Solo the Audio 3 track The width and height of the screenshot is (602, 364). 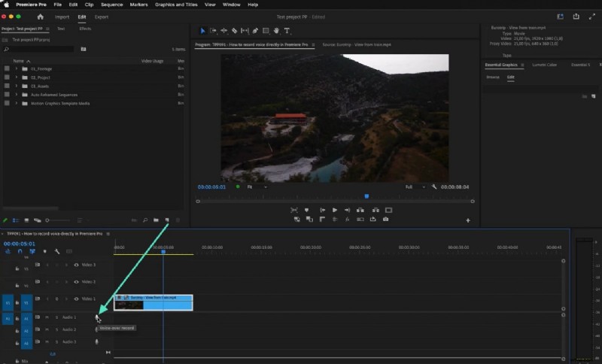click(x=56, y=341)
